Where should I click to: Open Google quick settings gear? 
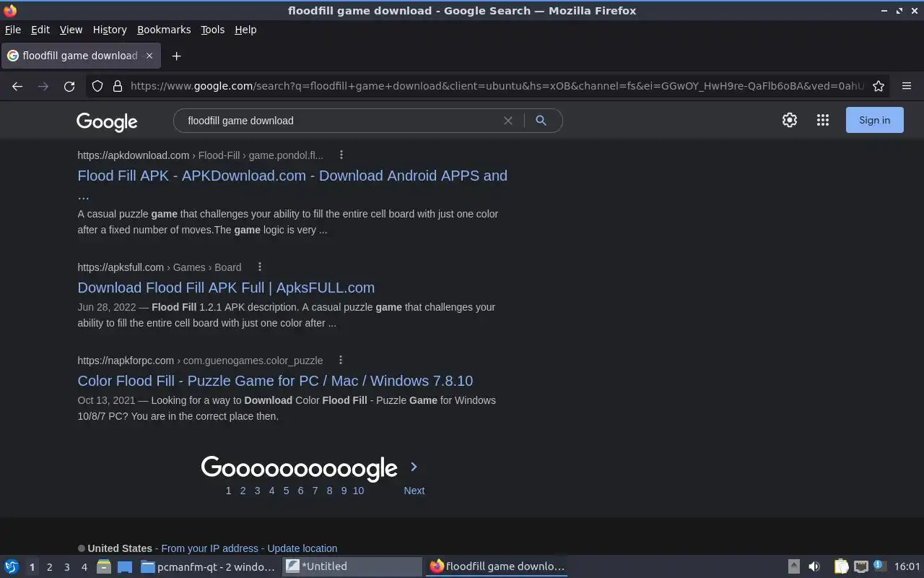coord(790,121)
